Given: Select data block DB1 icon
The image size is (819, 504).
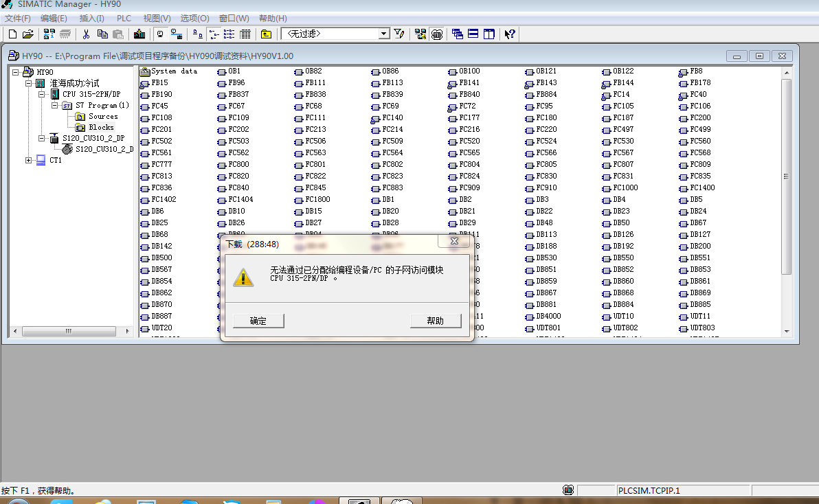Looking at the screenshot, I should tap(376, 200).
